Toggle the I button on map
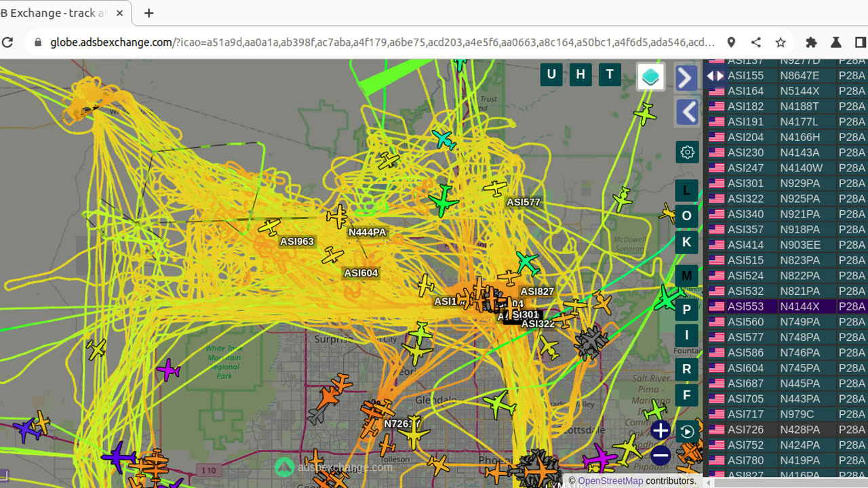This screenshot has height=488, width=868. (x=686, y=335)
